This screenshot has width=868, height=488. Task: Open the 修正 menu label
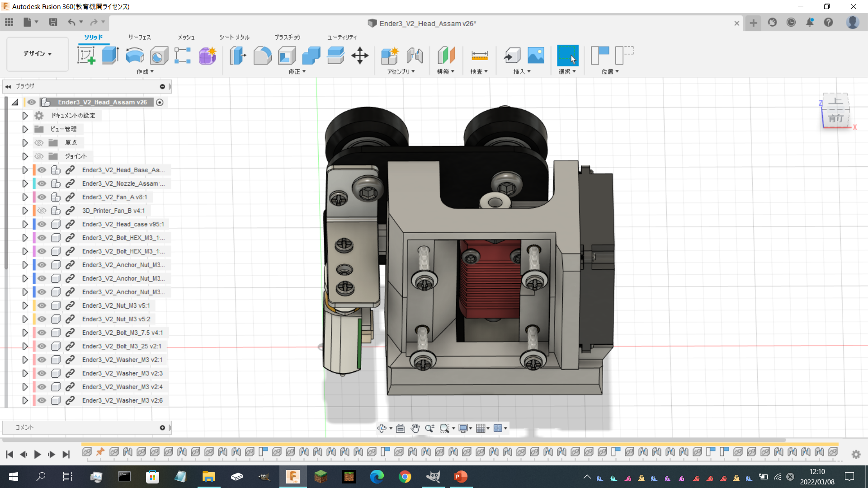click(x=297, y=71)
